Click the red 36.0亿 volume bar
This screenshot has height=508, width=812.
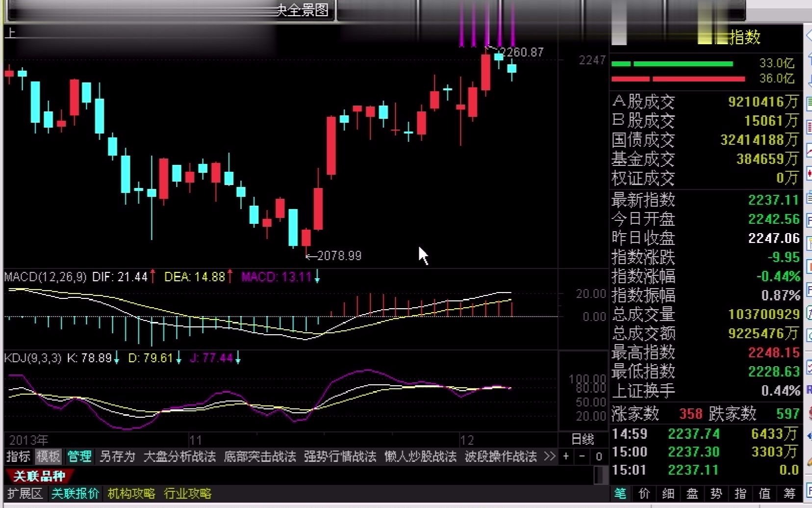678,79
